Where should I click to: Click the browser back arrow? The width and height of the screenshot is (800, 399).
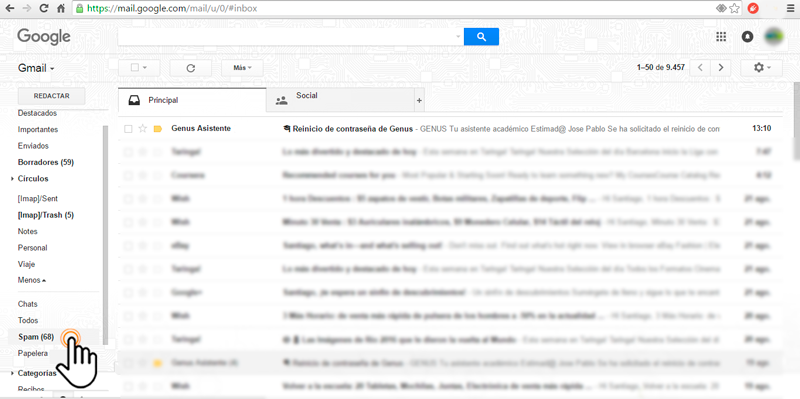[x=9, y=8]
